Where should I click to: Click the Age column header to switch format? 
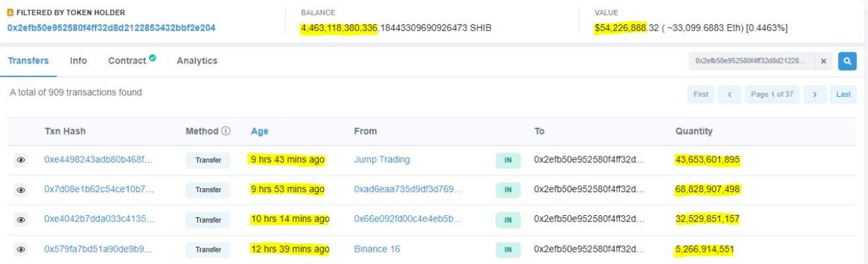click(260, 131)
